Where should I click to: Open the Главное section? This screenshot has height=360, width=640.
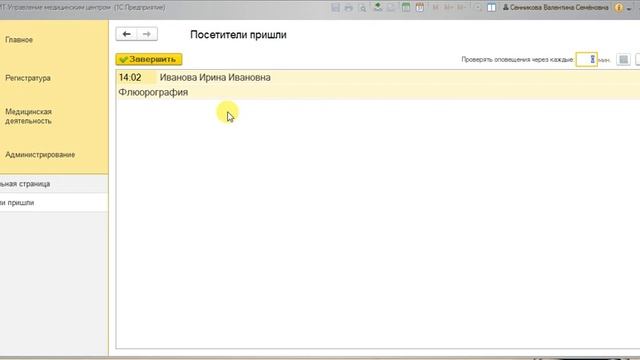(x=19, y=40)
